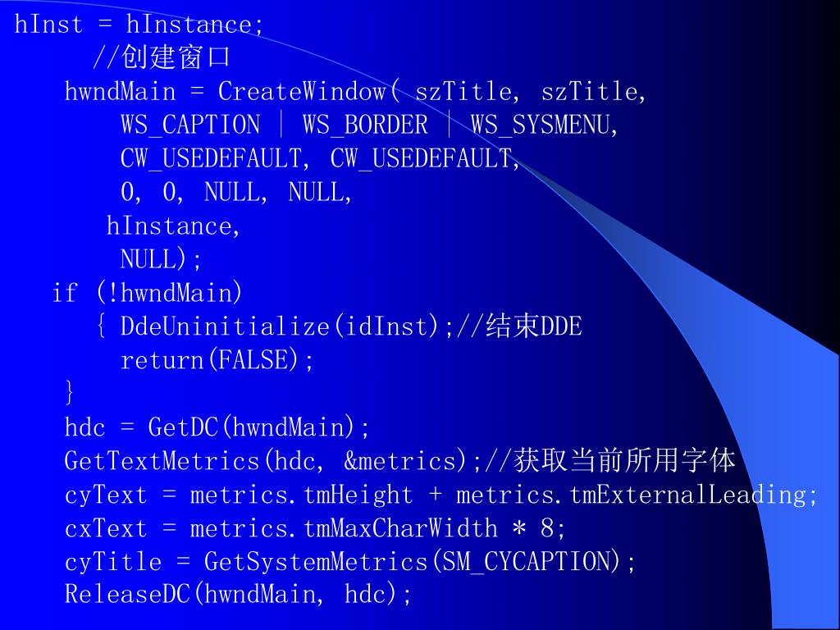Select the 结束DDE comment

(x=533, y=326)
